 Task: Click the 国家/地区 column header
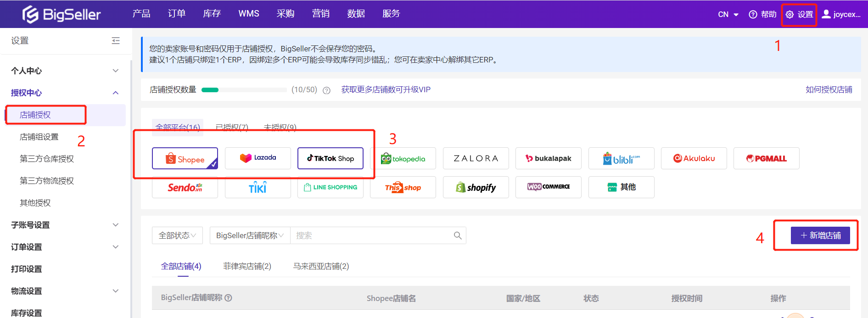523,298
